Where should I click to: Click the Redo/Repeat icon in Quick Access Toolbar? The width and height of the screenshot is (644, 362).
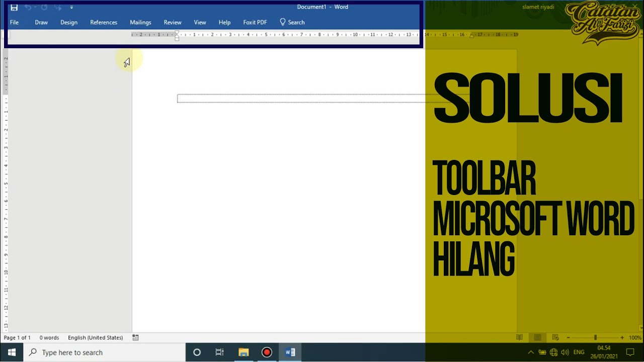coord(44,8)
